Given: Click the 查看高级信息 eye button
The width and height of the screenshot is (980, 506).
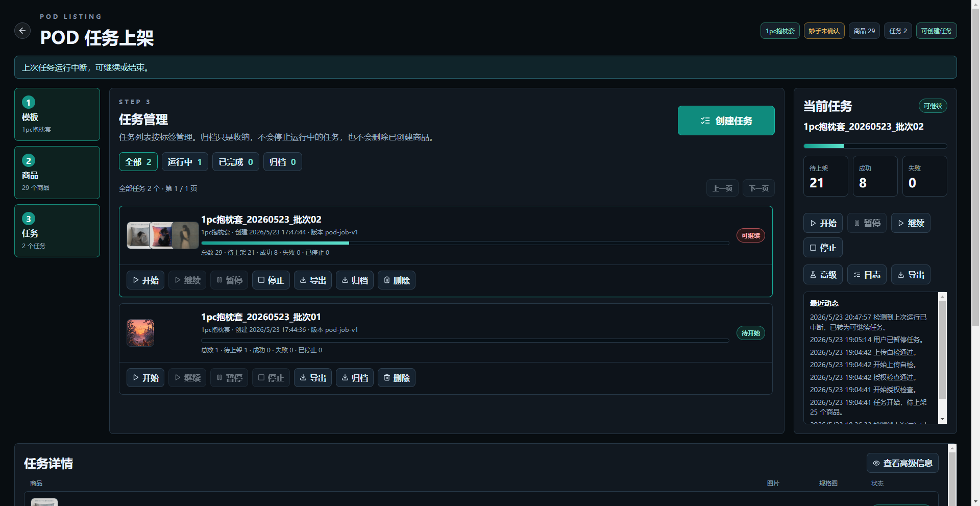Looking at the screenshot, I should [902, 463].
